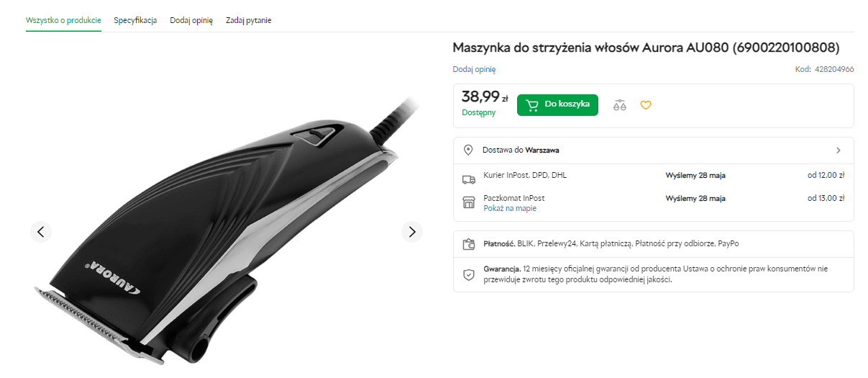Show the next product image
This screenshot has height=378, width=868.
click(x=411, y=231)
